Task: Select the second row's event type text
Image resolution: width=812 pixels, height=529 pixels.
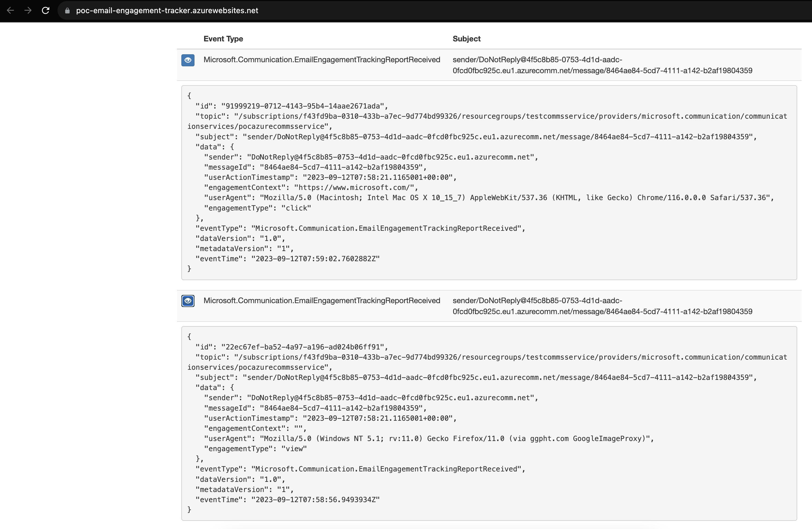Action: (x=321, y=301)
